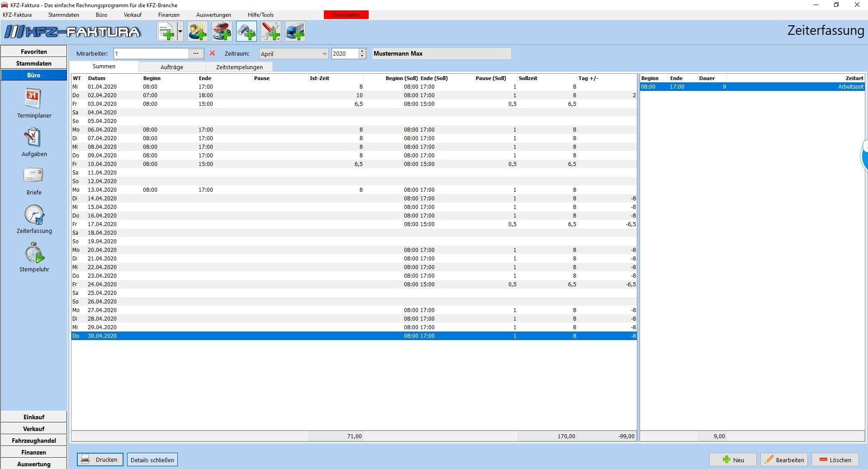Screen dimensions: 868x469
Task: Expand the Einkauf sidebar section
Action: 34,417
